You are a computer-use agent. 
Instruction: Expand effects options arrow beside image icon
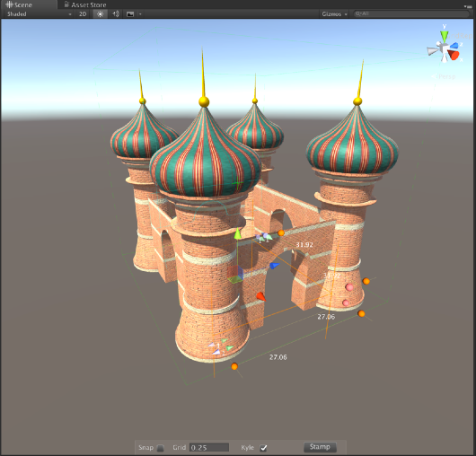coord(140,14)
